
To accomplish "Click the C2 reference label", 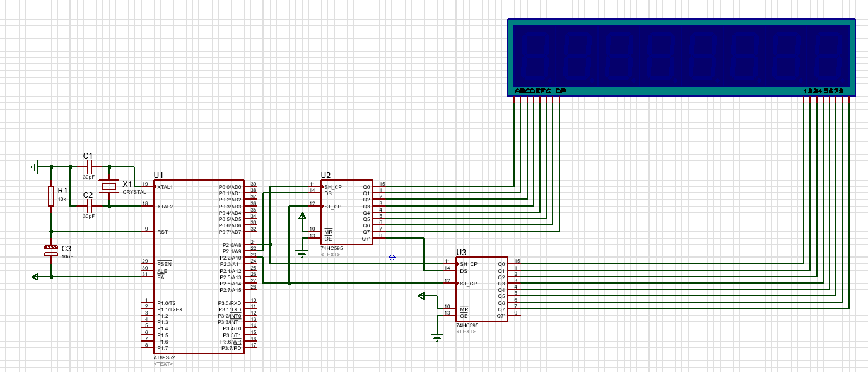I will (x=88, y=194).
